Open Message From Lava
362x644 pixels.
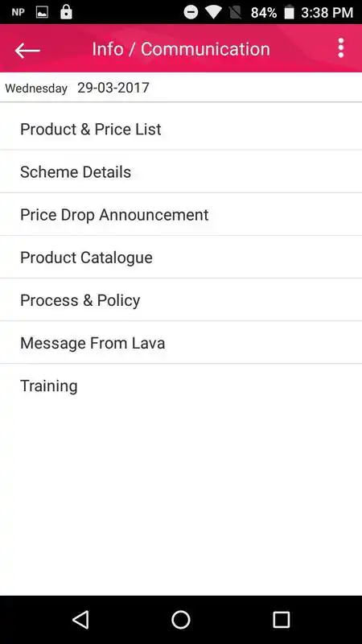point(181,343)
